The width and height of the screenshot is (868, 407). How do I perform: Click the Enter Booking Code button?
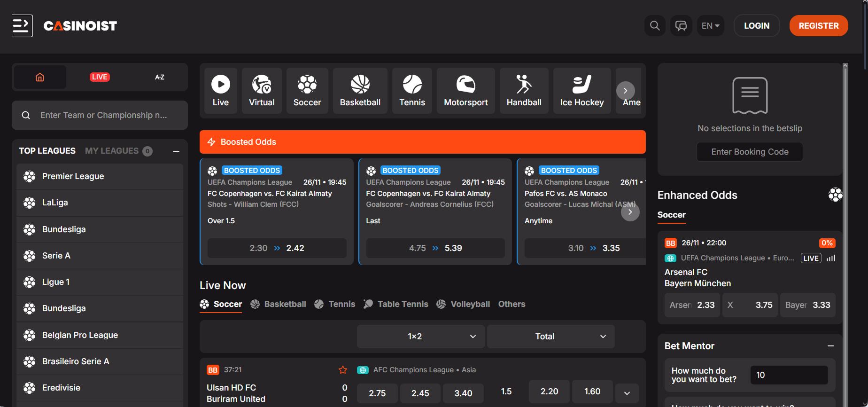[x=750, y=152]
